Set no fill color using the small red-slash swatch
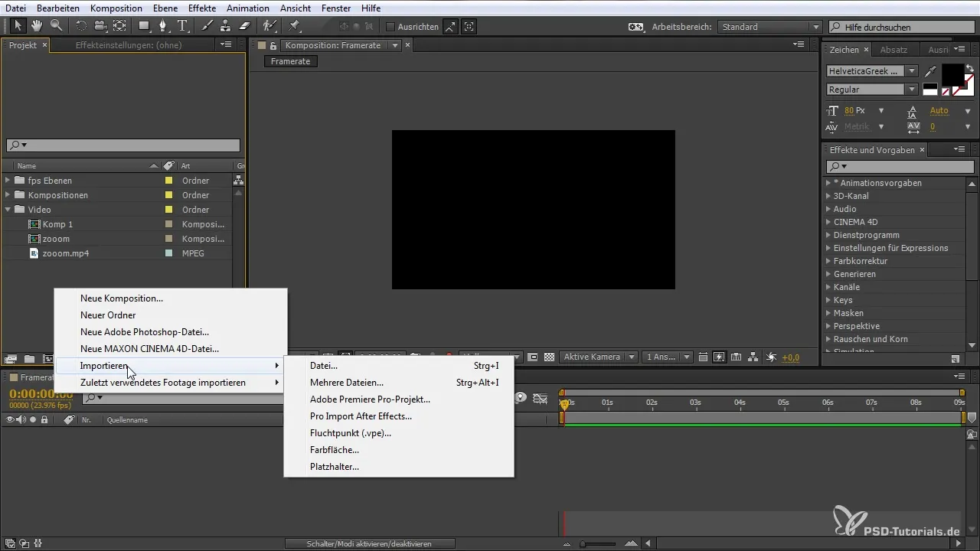Viewport: 980px width, 551px height. [946, 91]
